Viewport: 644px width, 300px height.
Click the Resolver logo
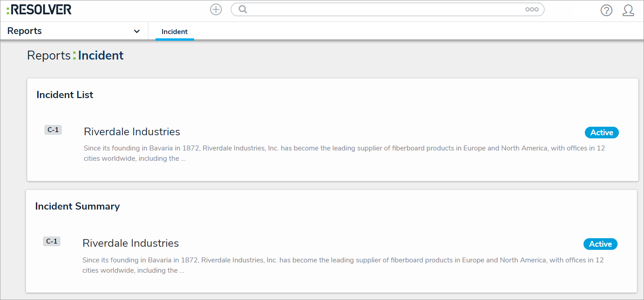[x=39, y=9]
